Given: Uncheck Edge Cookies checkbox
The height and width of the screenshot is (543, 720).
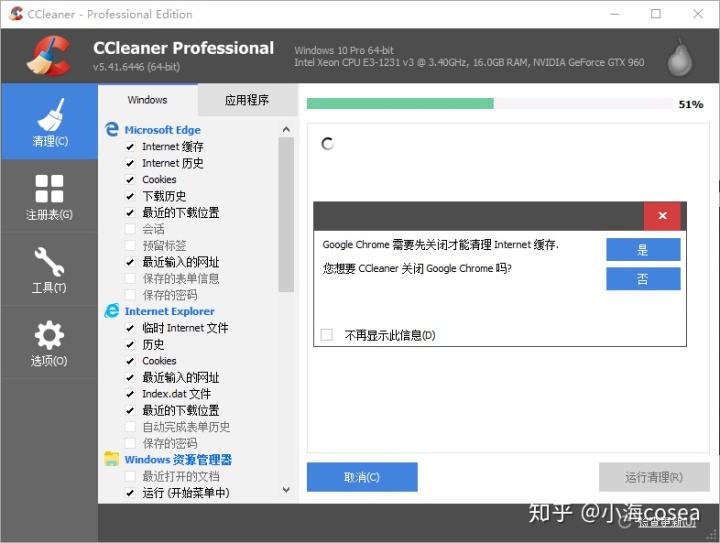Looking at the screenshot, I should [x=130, y=179].
